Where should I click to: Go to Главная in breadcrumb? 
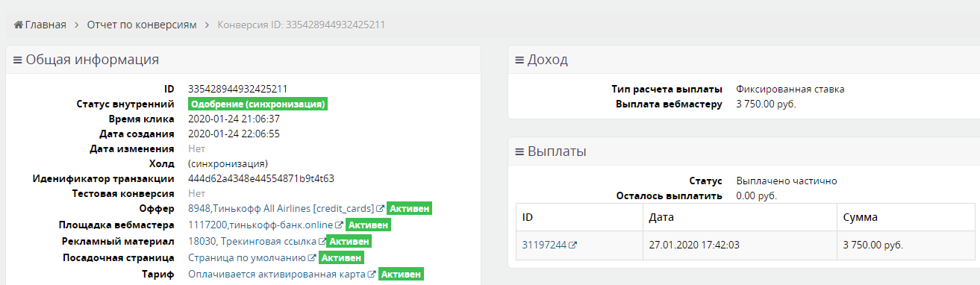point(46,25)
